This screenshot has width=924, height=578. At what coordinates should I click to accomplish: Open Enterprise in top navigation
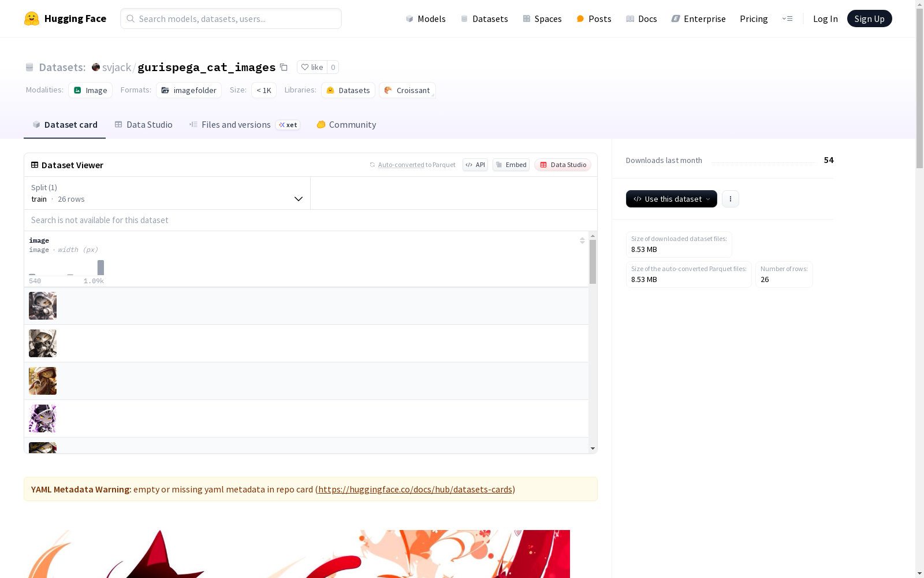pos(698,18)
